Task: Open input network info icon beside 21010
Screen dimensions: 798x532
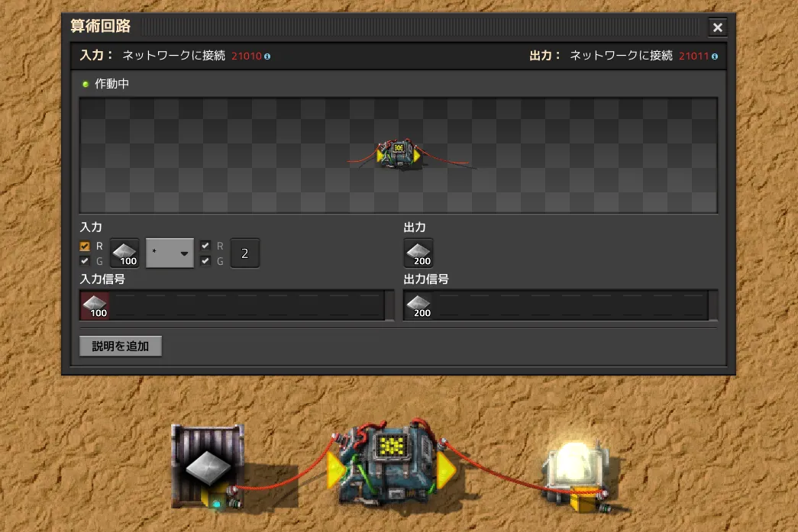Action: click(x=267, y=56)
